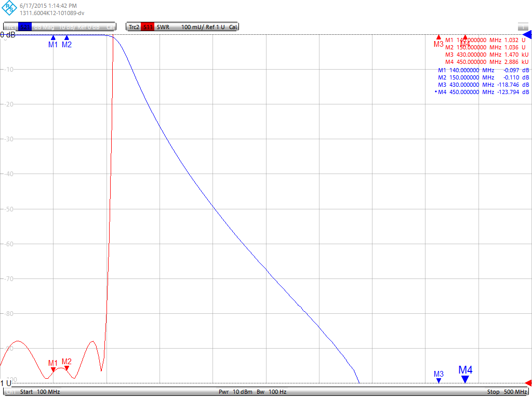The image size is (532, 399).
Task: Click the 'Start 100 MHz' sweep setting
Action: [40, 392]
